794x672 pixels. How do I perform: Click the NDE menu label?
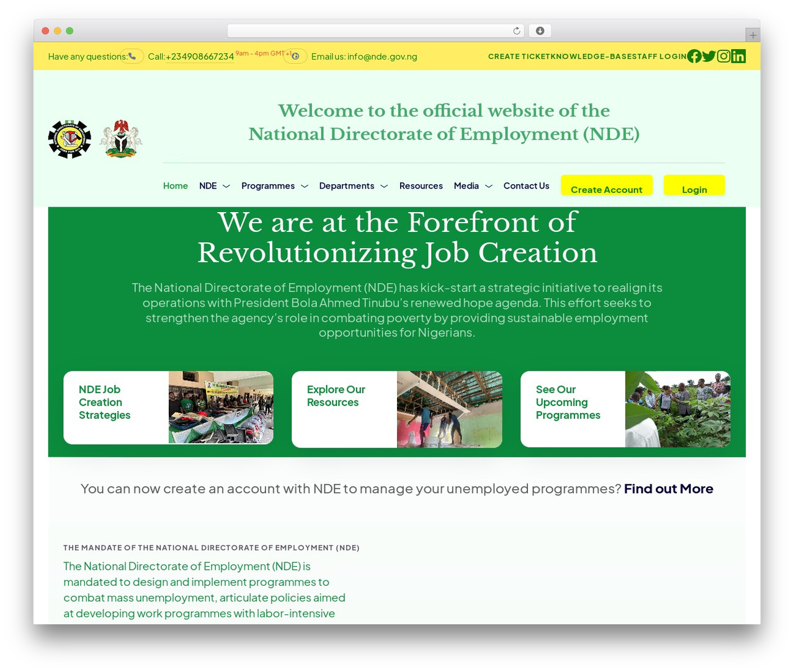coord(208,186)
